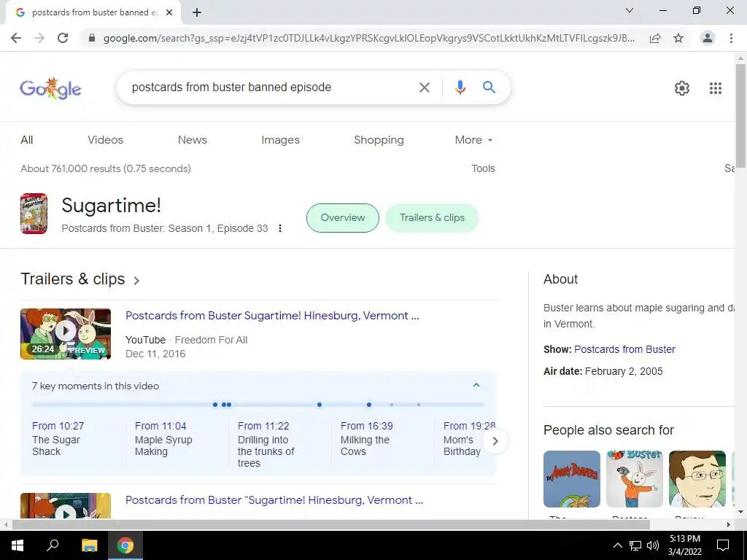The height and width of the screenshot is (560, 747).
Task: Open the Windows Start menu
Action: (x=18, y=545)
